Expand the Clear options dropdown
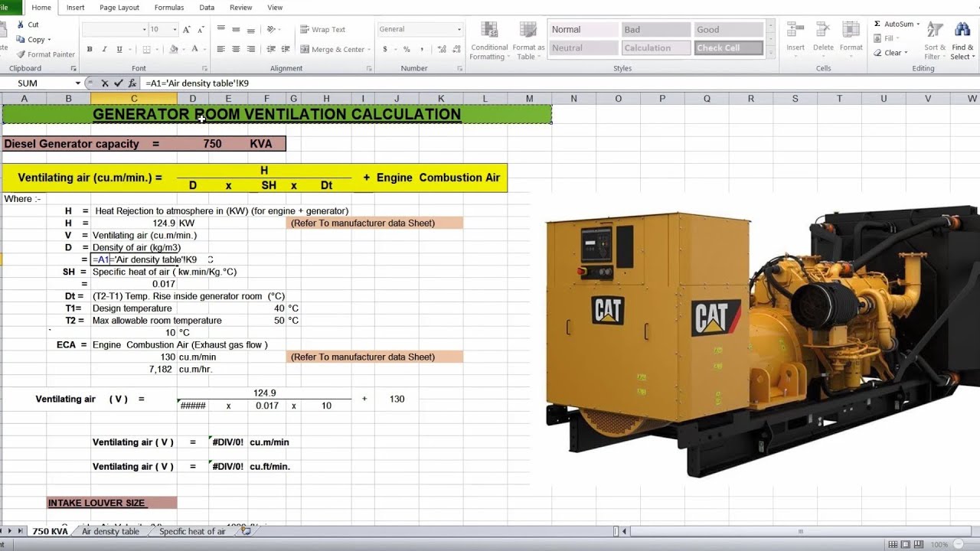This screenshot has height=551, width=980. pyautogui.click(x=906, y=53)
